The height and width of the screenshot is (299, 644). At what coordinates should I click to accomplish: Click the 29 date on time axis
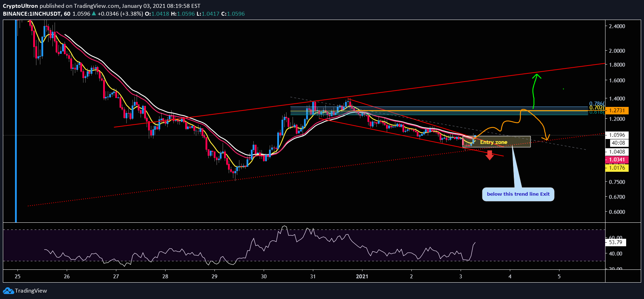214,277
